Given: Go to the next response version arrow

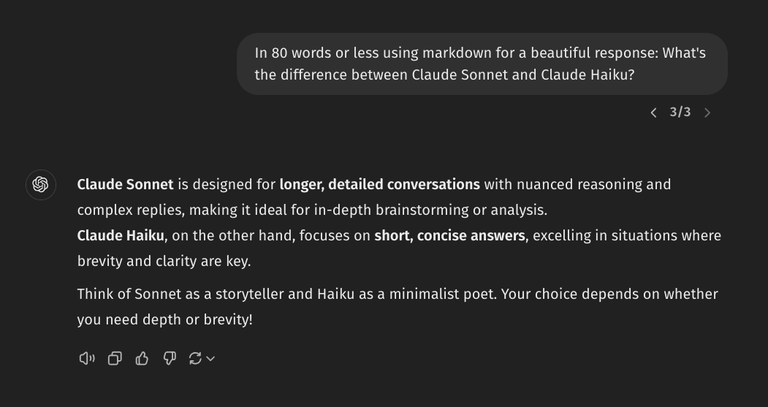Looking at the screenshot, I should (x=707, y=113).
